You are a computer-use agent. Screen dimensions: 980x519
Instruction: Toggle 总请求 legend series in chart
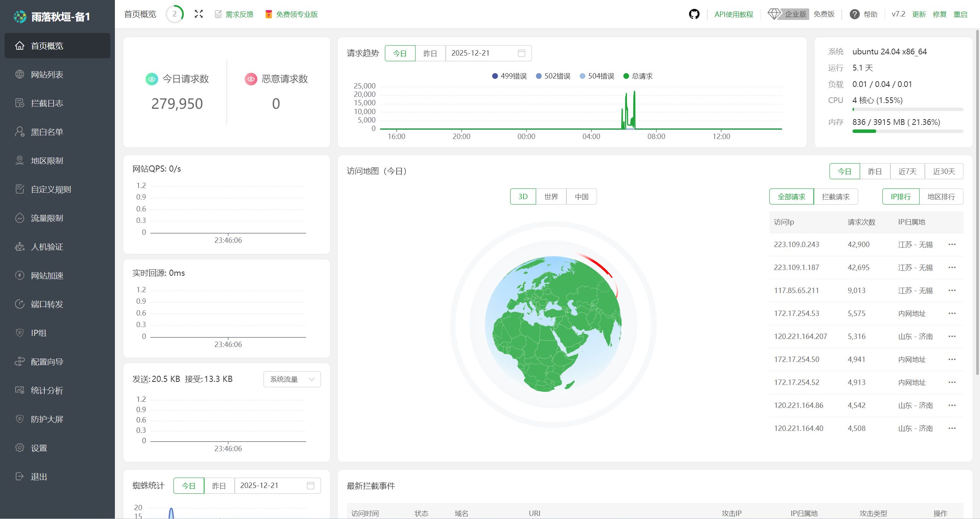click(638, 76)
